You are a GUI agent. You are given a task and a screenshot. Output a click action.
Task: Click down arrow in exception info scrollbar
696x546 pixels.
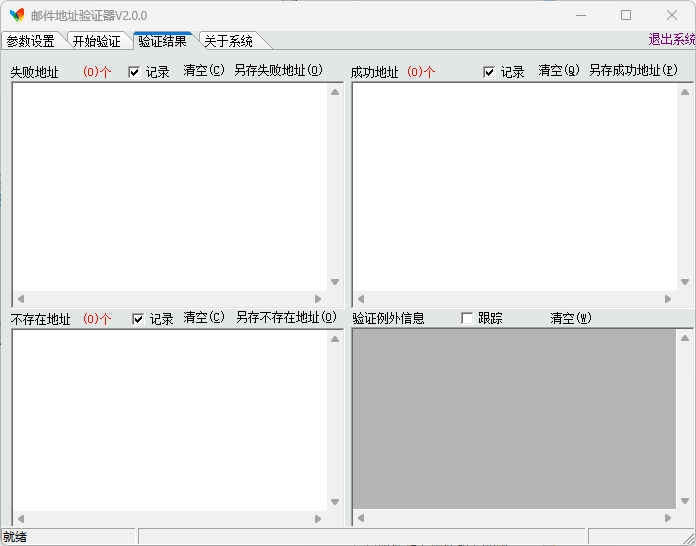point(685,501)
